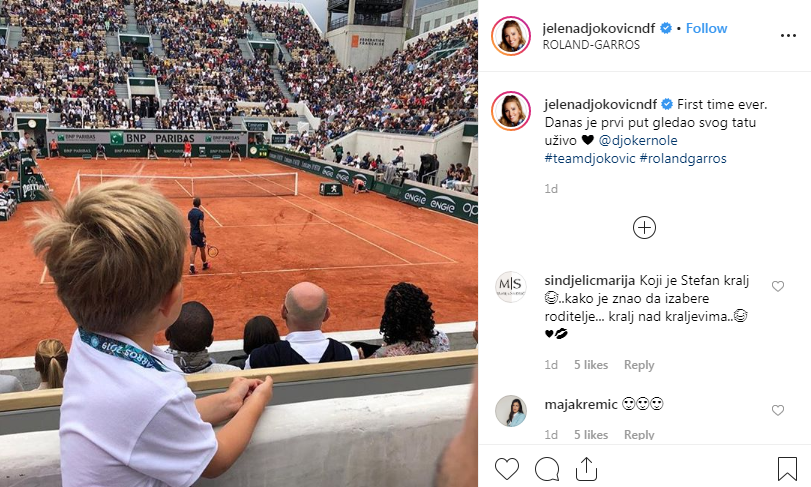811x487 pixels.
Task: Load more comments with plus circle
Action: click(644, 227)
